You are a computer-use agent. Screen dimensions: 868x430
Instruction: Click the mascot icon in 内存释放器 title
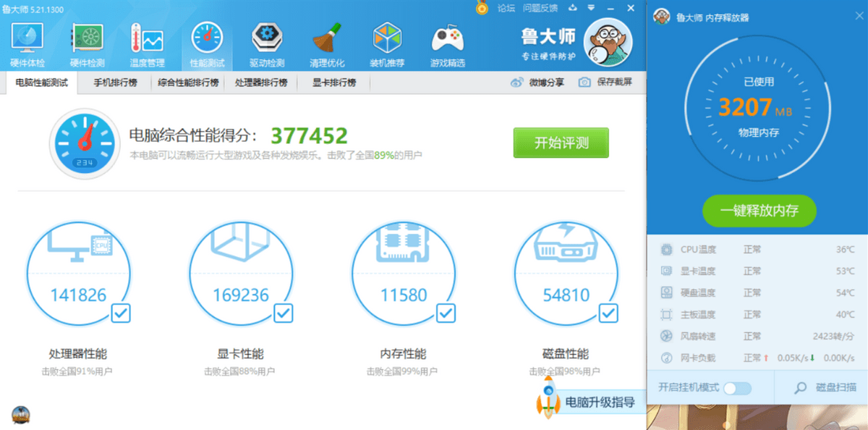(662, 17)
